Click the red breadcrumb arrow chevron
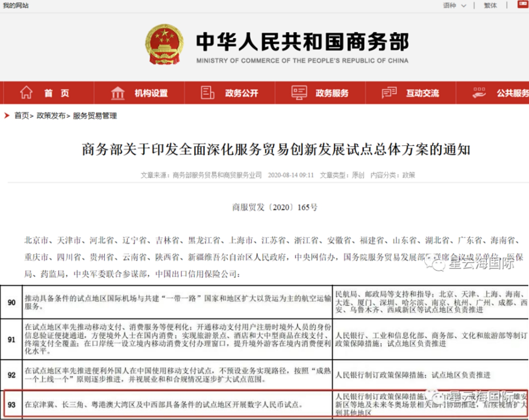 (7, 115)
